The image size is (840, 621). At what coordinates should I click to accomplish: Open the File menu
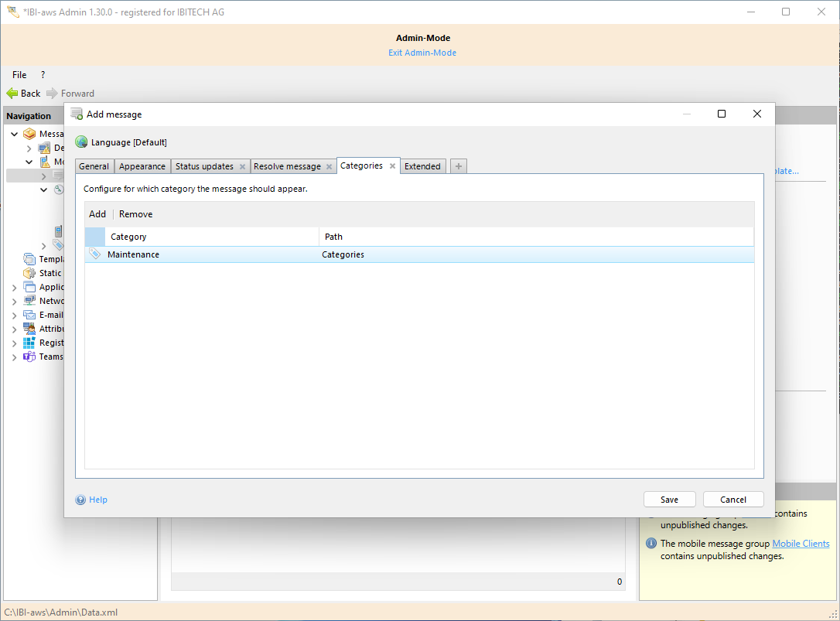tap(19, 74)
